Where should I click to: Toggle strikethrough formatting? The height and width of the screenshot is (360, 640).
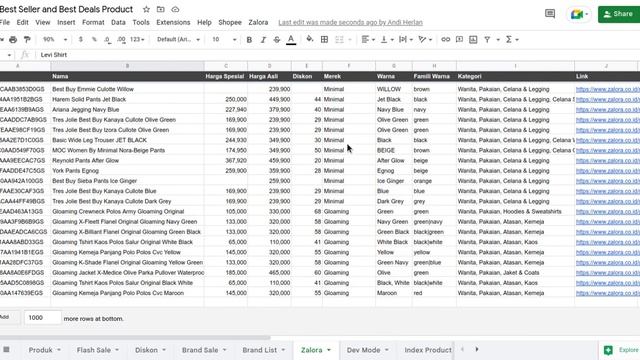[277, 40]
